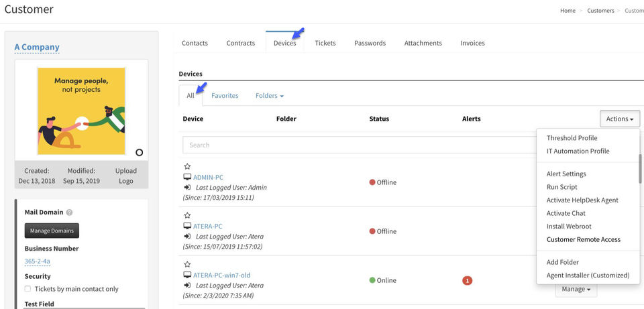Click the monitor icon beside ADMIN-PC
The width and height of the screenshot is (644, 309).
point(187,177)
